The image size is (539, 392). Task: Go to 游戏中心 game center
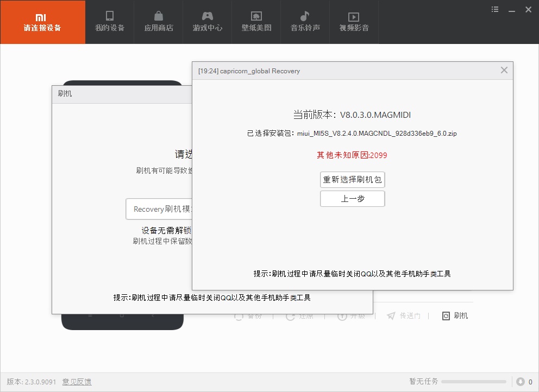(x=208, y=22)
